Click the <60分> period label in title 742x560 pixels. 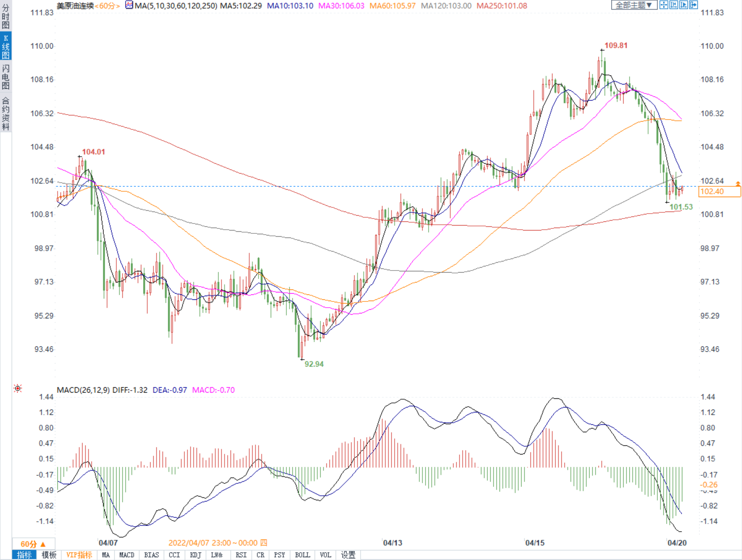click(x=107, y=6)
